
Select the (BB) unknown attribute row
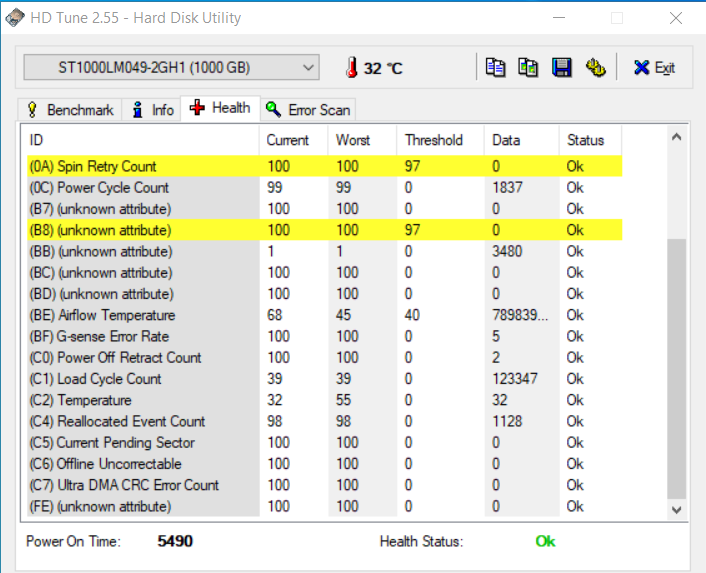click(x=325, y=251)
